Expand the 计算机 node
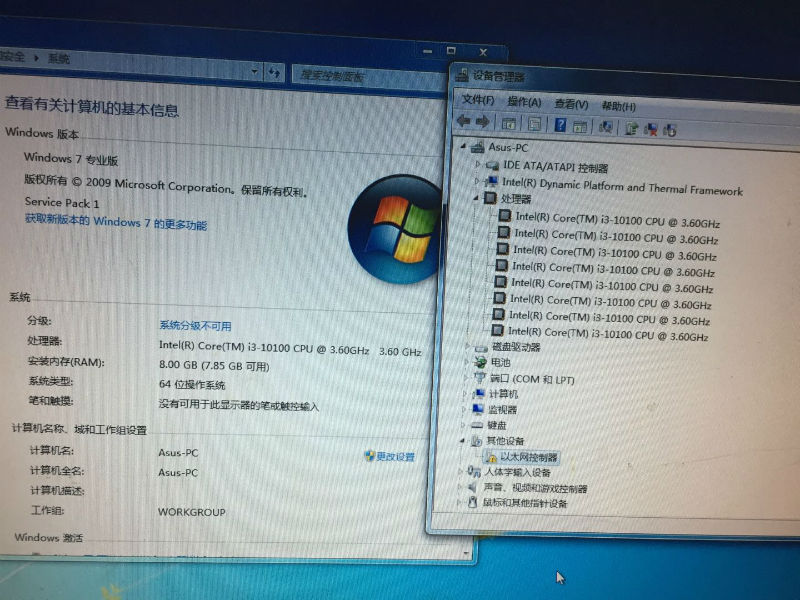This screenshot has width=800, height=600. [x=464, y=393]
